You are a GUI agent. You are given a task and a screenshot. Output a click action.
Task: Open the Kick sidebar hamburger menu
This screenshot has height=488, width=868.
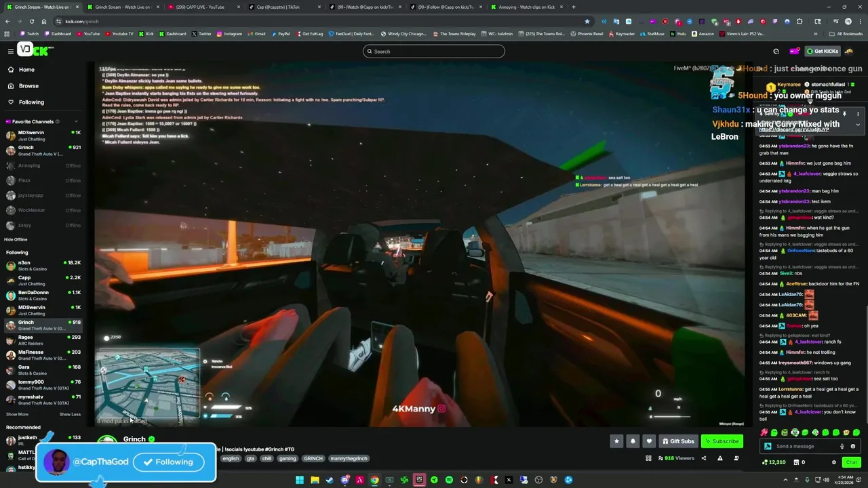[10, 51]
